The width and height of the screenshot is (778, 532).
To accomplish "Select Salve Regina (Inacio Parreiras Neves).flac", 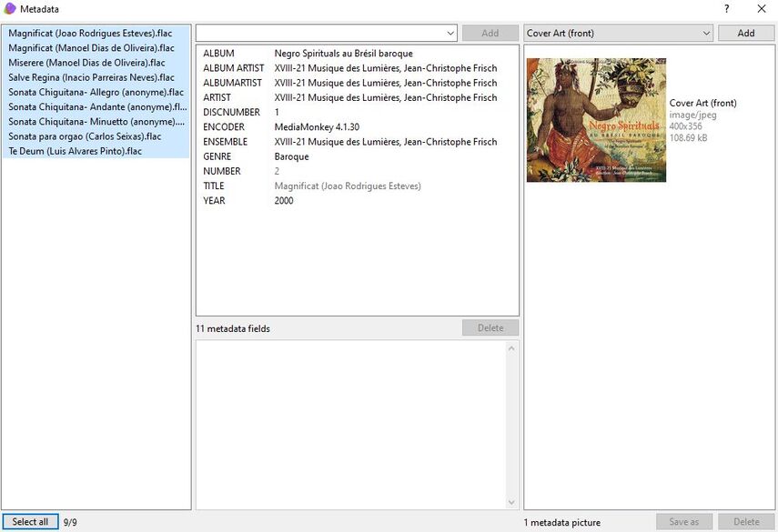I will 96,77.
